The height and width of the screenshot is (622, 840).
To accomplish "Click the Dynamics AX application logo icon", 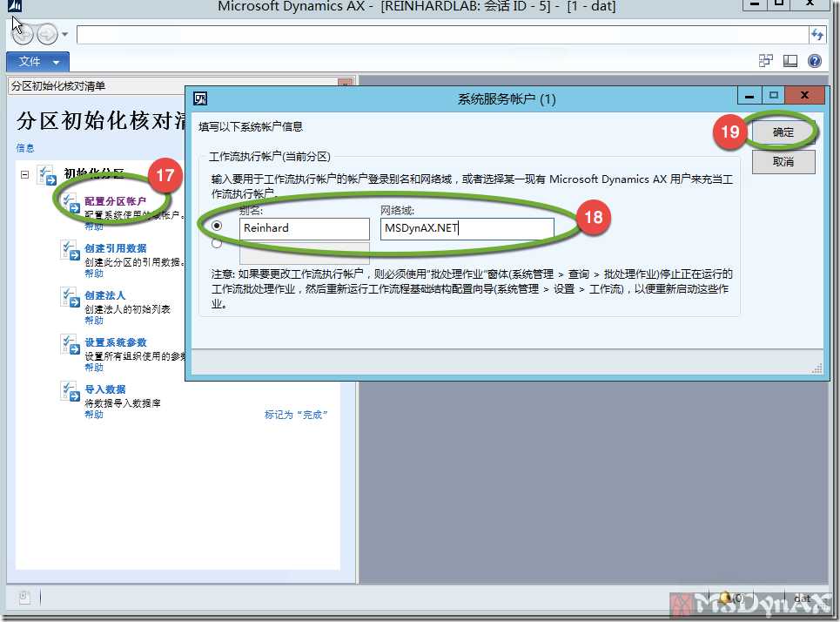I will pyautogui.click(x=15, y=5).
